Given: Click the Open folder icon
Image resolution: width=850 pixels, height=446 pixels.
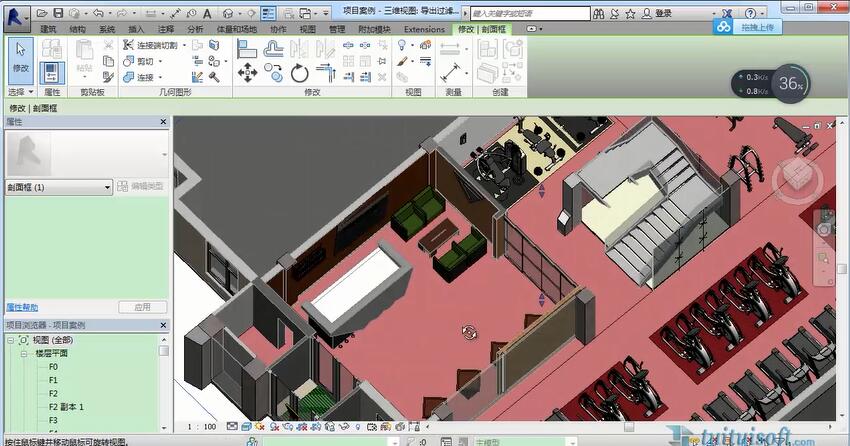Looking at the screenshot, I should pyautogui.click(x=41, y=13).
